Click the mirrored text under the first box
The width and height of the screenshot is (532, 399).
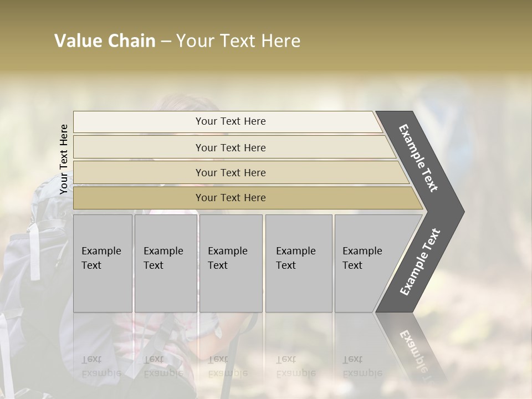tap(101, 366)
